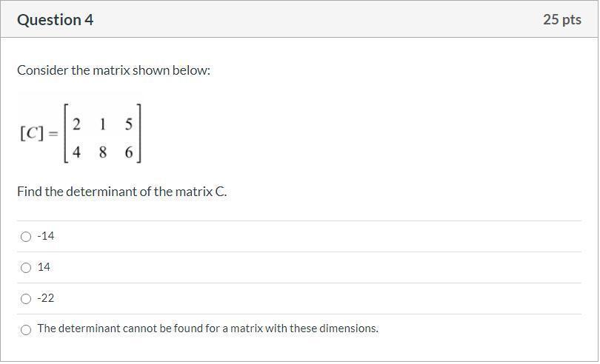Click the number 5 in the matrix

click(129, 124)
